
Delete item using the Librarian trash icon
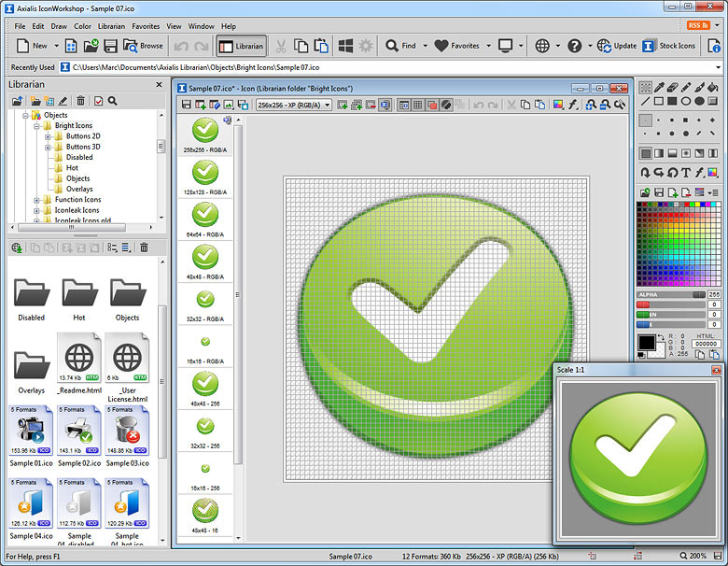tap(81, 101)
